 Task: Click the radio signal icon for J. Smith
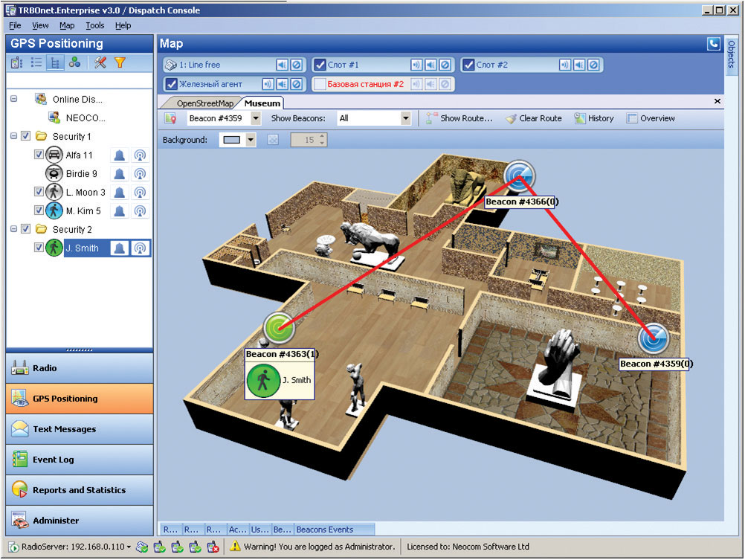[x=140, y=248]
